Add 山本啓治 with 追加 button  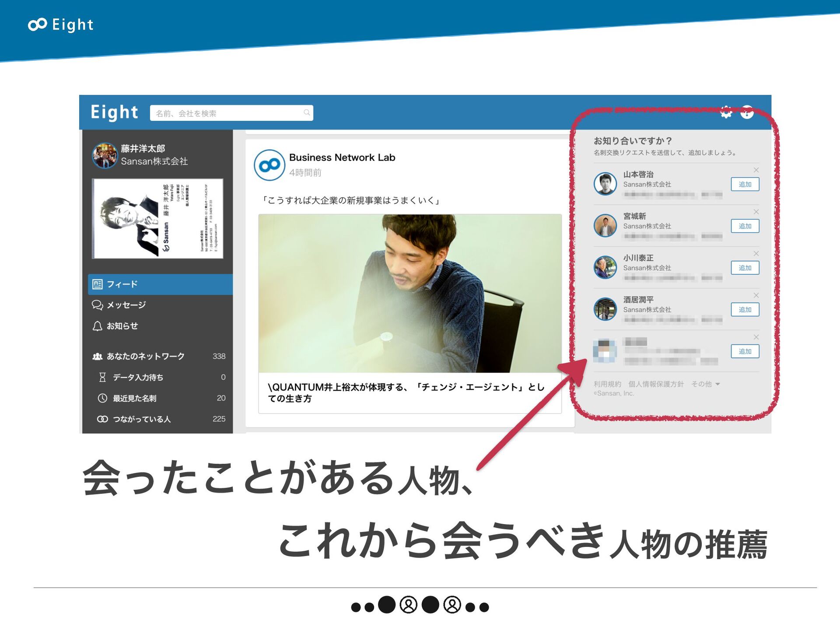(745, 184)
